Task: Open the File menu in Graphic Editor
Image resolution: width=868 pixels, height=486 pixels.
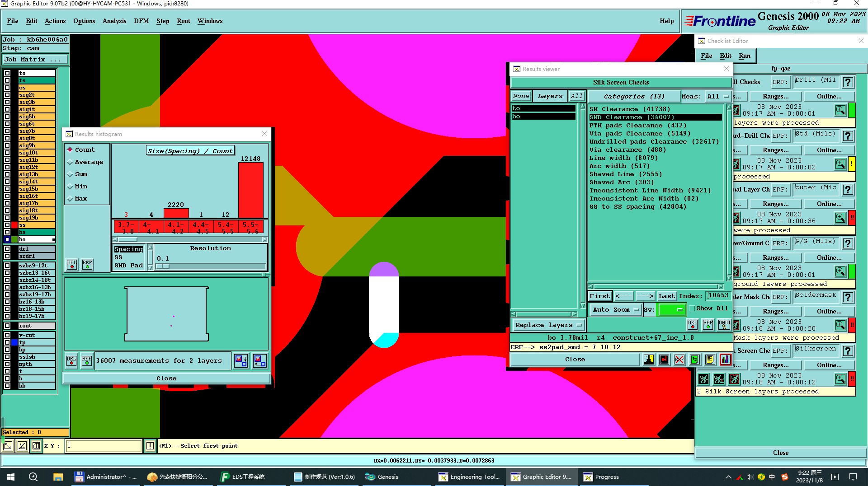Action: pyautogui.click(x=13, y=21)
